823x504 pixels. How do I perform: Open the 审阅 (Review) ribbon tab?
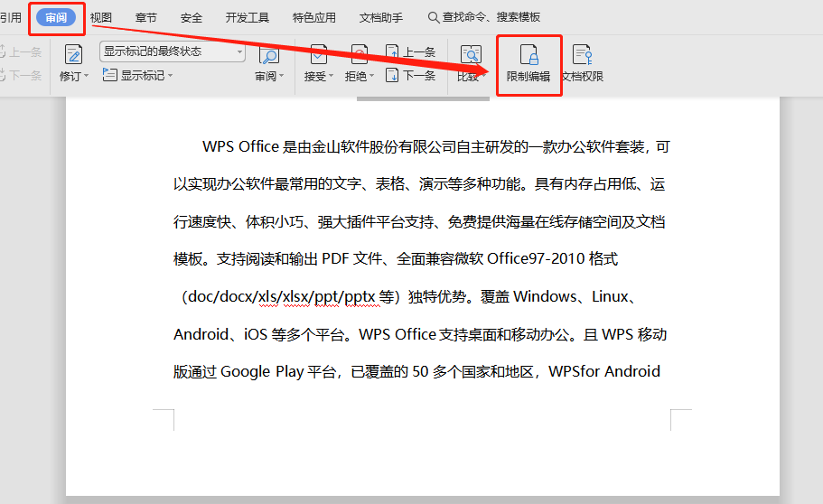[56, 17]
